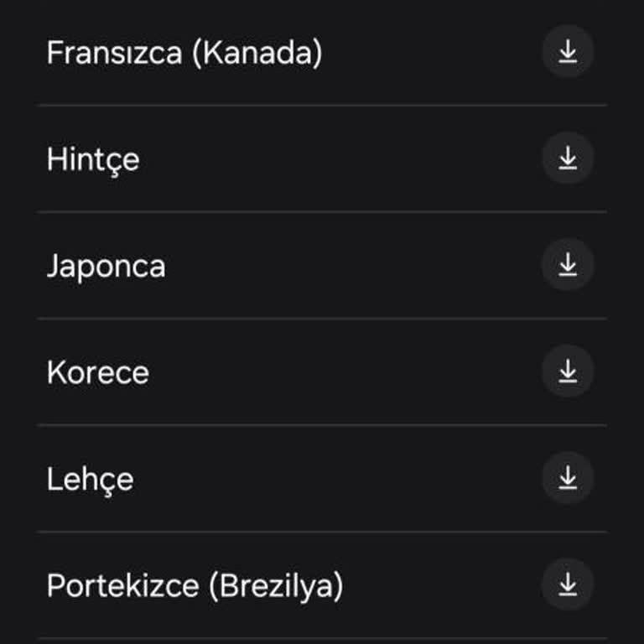Download the Lehçe language pack
644x644 pixels.
(x=568, y=478)
